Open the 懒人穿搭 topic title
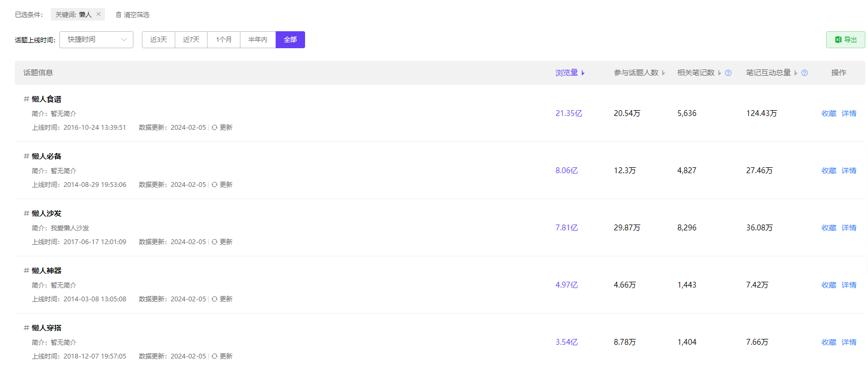The image size is (868, 367). (47, 328)
